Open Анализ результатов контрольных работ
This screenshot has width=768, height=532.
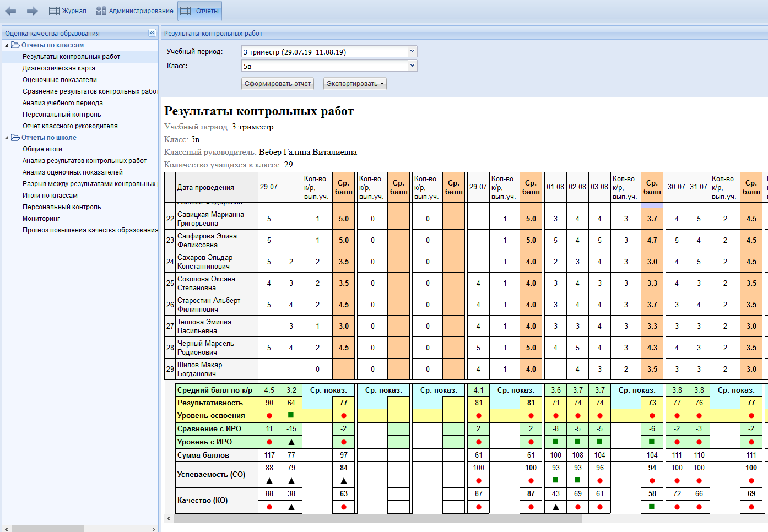(x=84, y=161)
